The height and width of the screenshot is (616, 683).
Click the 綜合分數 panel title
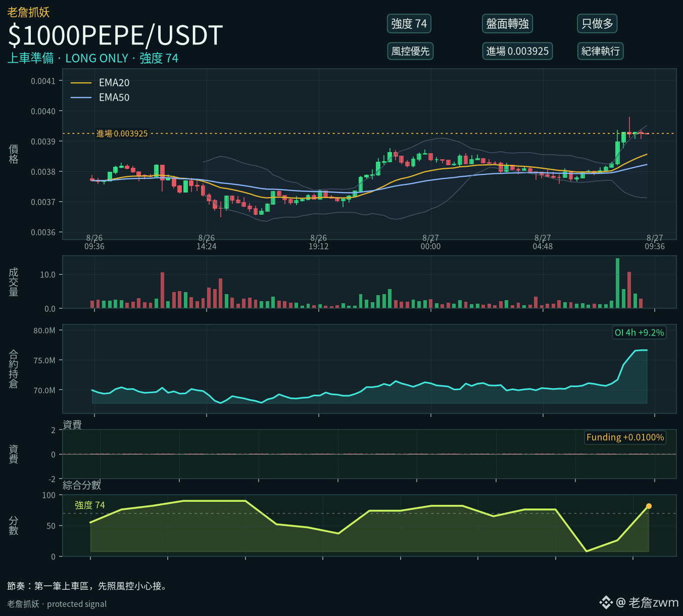pyautogui.click(x=82, y=486)
